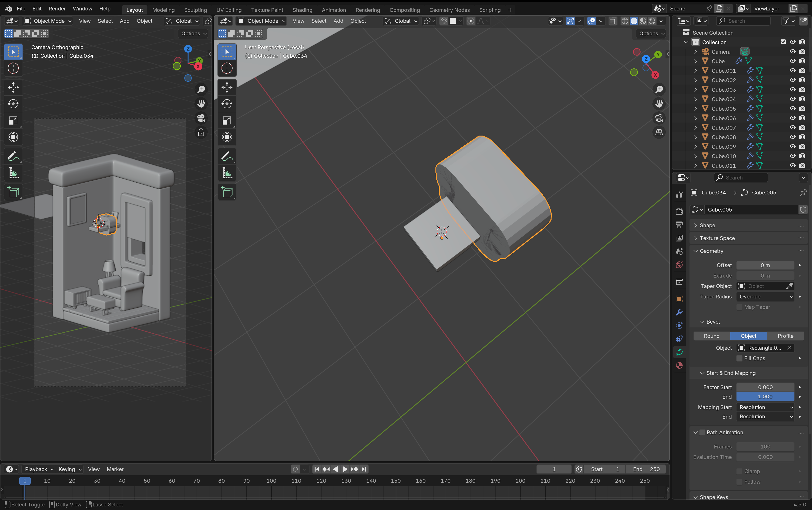
Task: Toggle camera view icon in right viewport
Action: (x=659, y=118)
